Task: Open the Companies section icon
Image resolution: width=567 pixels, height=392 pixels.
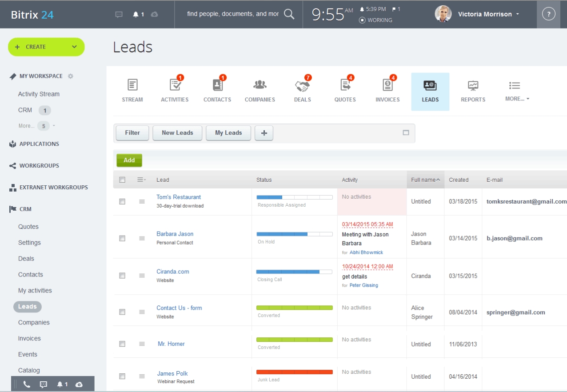Action: [260, 84]
